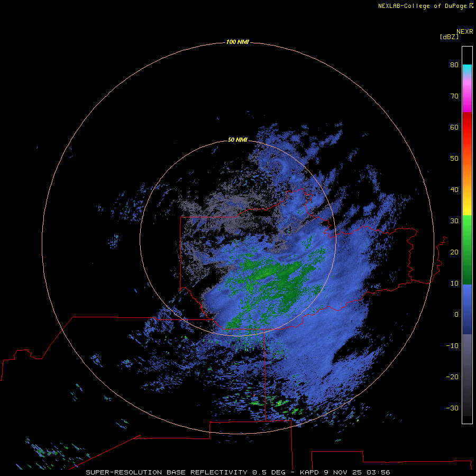Screen dimensions: 476x476
Task: Pick the green segment of the color bar
Action: point(467,250)
